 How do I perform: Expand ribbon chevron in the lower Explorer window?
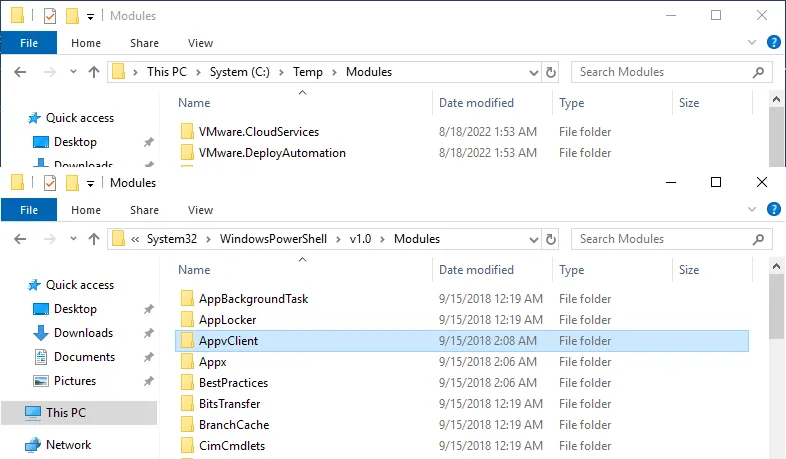coord(755,210)
